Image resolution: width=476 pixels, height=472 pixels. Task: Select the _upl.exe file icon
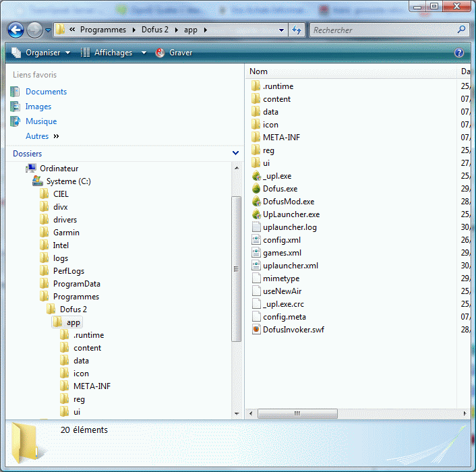click(256, 176)
